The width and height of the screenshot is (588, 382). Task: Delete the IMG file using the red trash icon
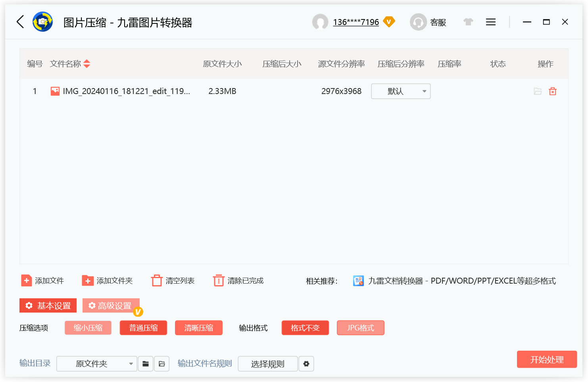pos(553,91)
